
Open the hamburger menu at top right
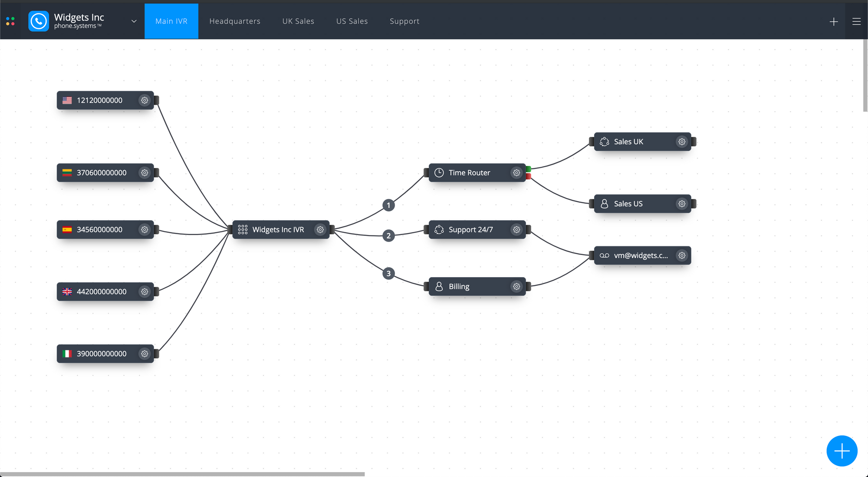[x=856, y=21]
